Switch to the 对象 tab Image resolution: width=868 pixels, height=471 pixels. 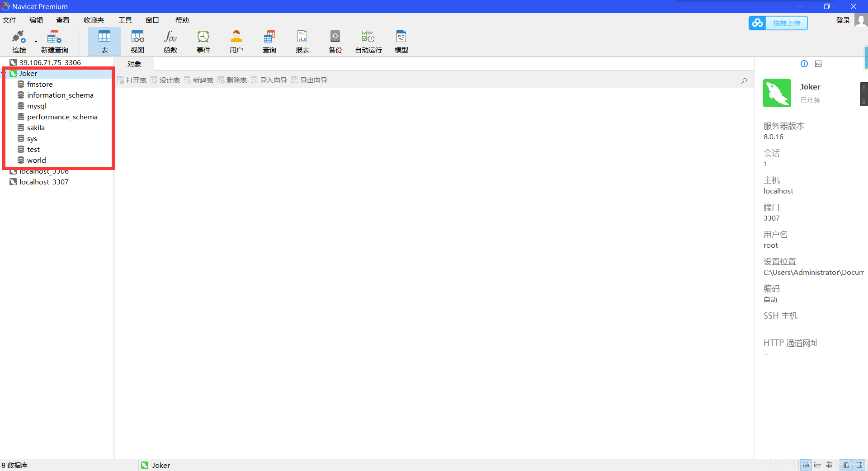[134, 64]
